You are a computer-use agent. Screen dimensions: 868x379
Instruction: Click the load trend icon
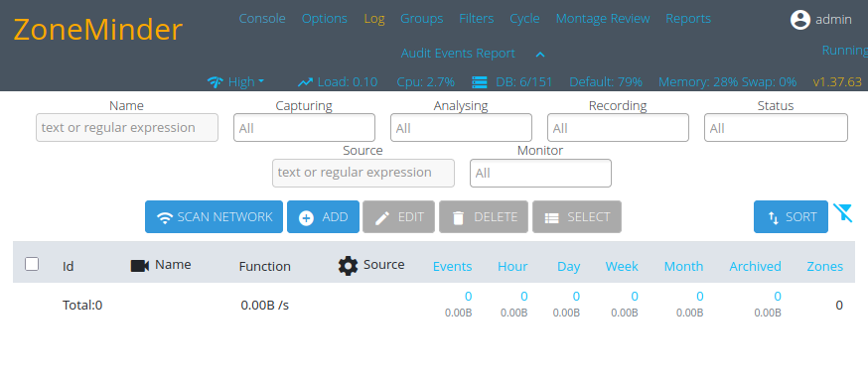[305, 82]
